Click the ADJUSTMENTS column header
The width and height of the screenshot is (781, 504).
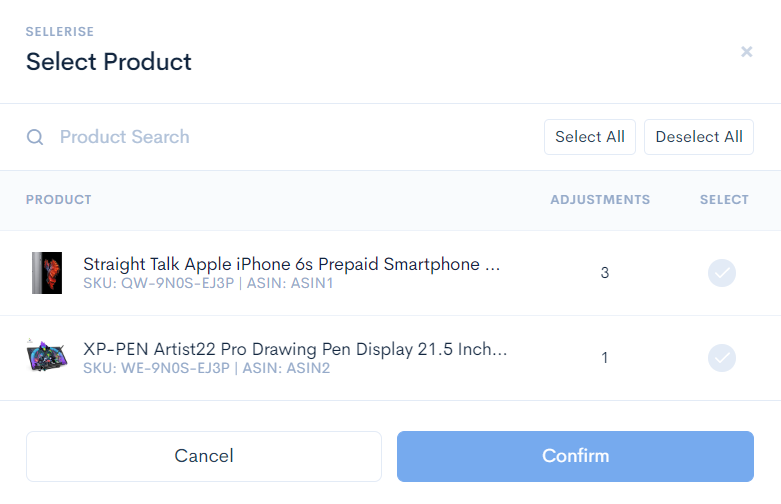pos(600,200)
